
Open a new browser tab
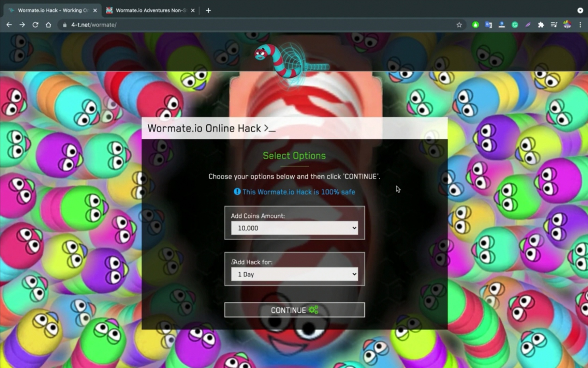pos(208,11)
